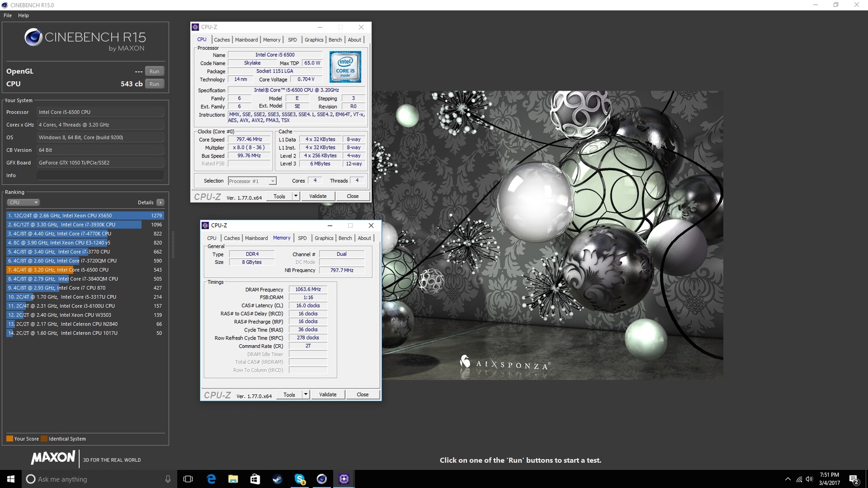
Task: Click the Cortana microphone icon
Action: click(x=168, y=479)
